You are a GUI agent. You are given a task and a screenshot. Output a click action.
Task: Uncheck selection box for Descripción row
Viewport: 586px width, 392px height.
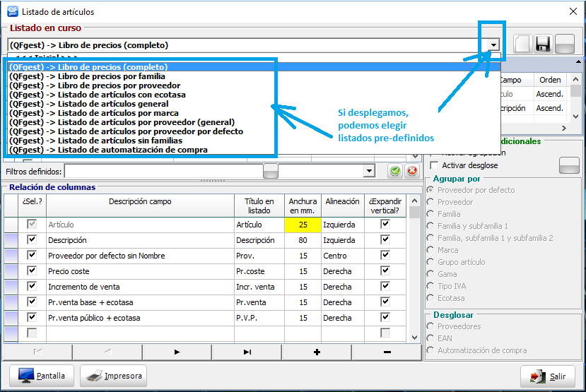[x=32, y=239]
